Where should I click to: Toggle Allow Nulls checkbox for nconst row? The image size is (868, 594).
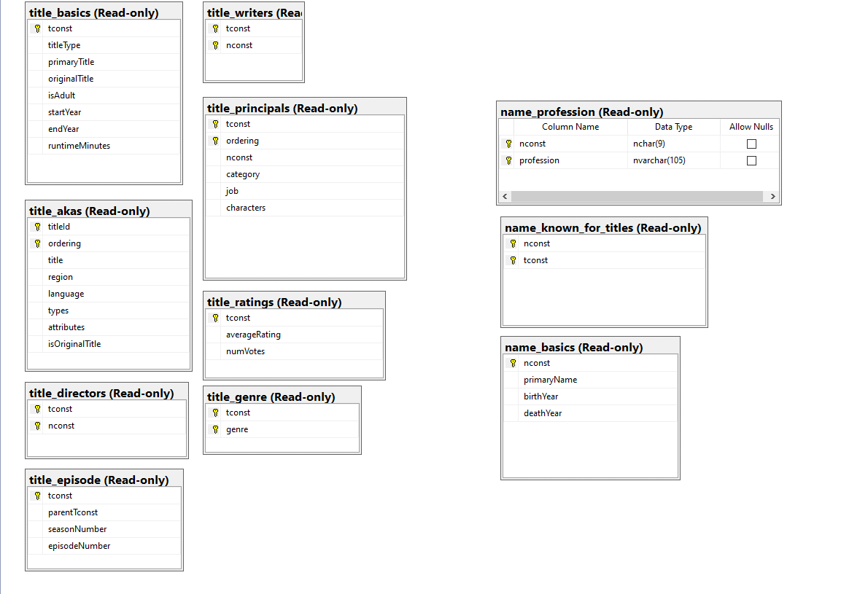coord(751,144)
